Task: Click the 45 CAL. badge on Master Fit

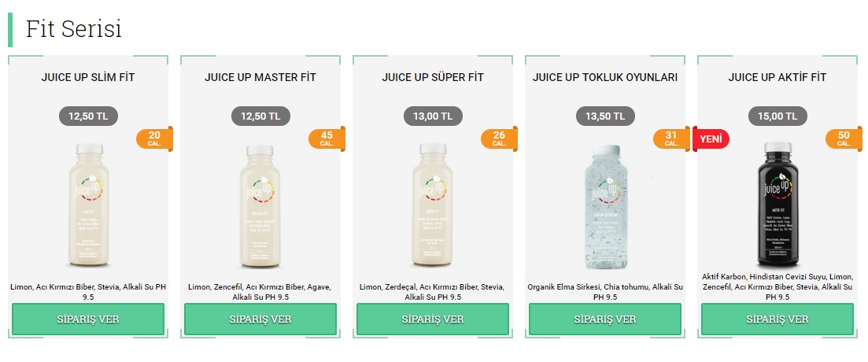Action: point(326,139)
